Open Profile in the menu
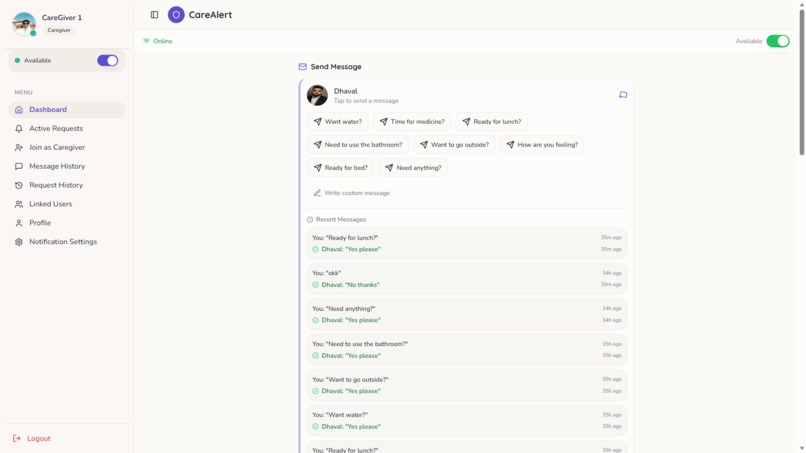 67,223
